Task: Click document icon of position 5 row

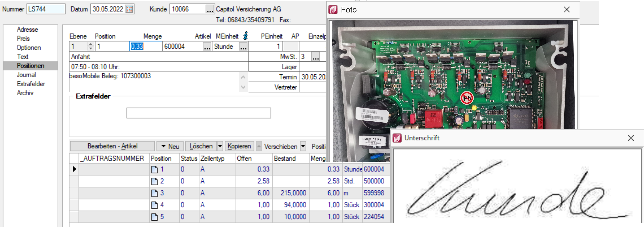Action: pyautogui.click(x=155, y=217)
